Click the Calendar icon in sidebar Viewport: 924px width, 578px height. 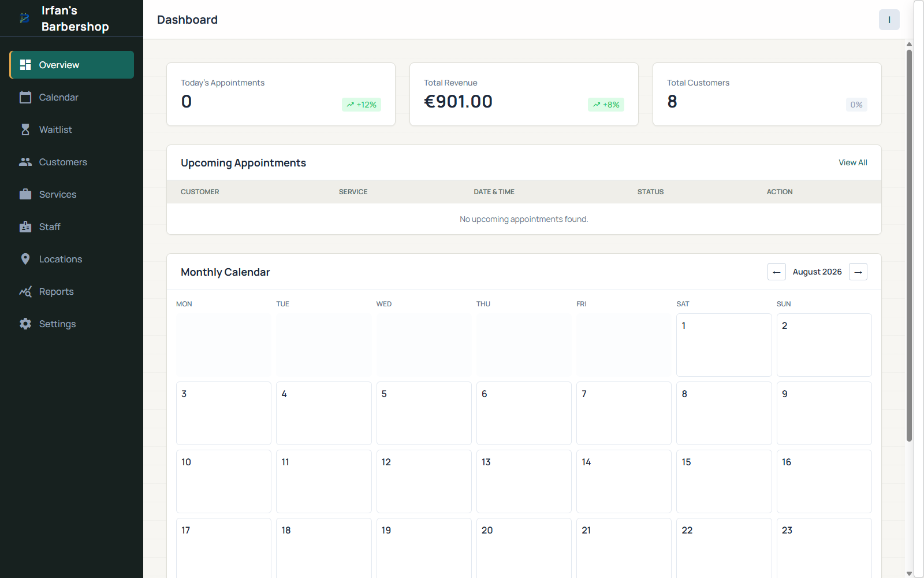tap(25, 97)
